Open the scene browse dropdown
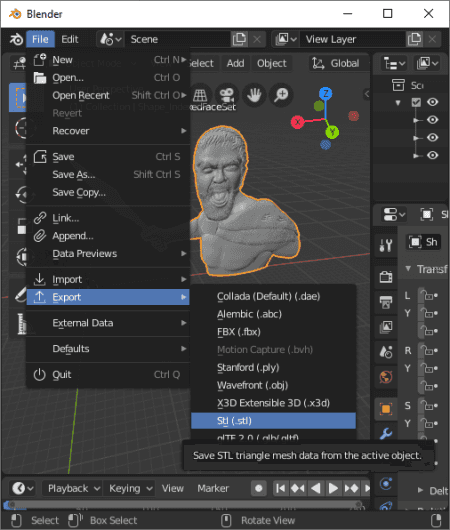This screenshot has height=530, width=450. pos(111,39)
